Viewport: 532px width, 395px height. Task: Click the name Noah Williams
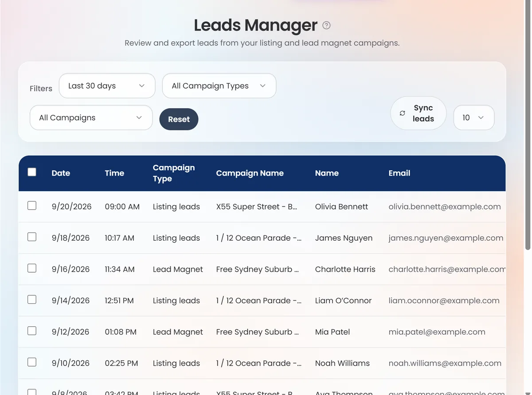click(342, 363)
